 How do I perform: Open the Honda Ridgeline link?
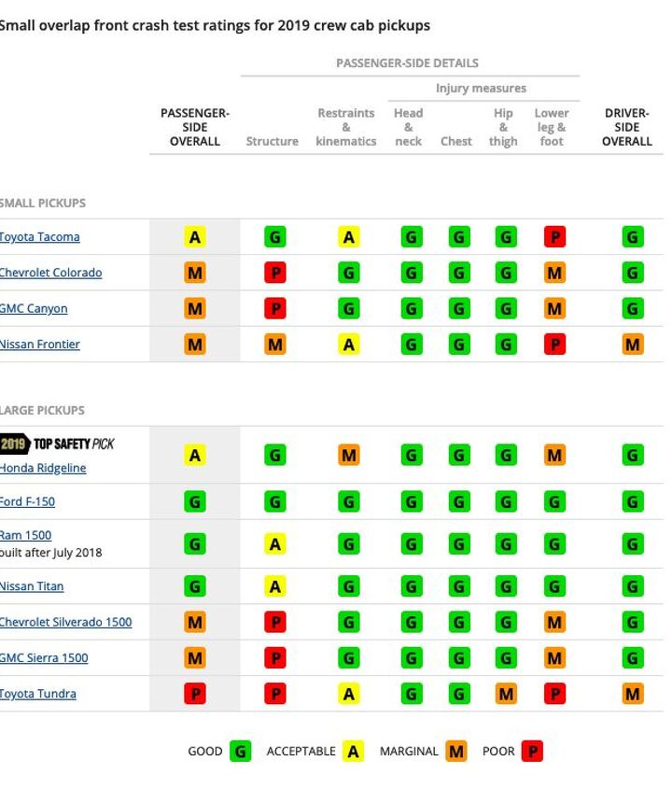point(43,468)
